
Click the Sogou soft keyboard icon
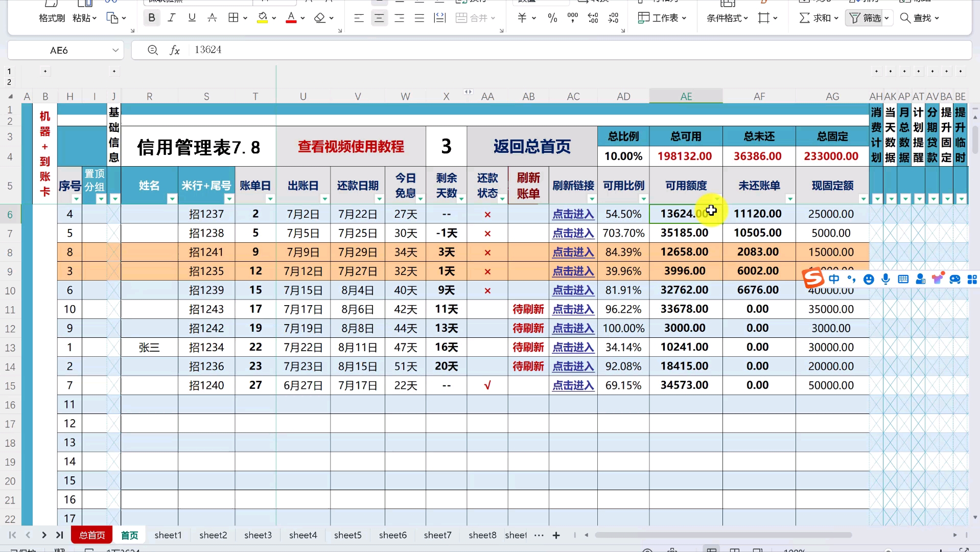[x=903, y=279]
